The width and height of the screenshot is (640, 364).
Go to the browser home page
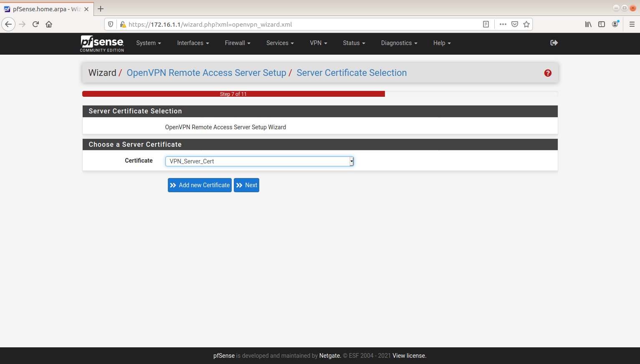[49, 24]
